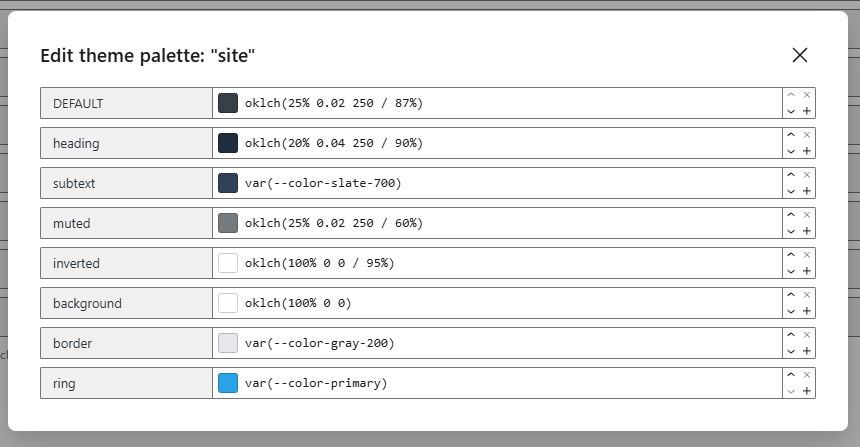Image resolution: width=860 pixels, height=447 pixels.
Task: Move the inverted row up
Action: [x=791, y=255]
